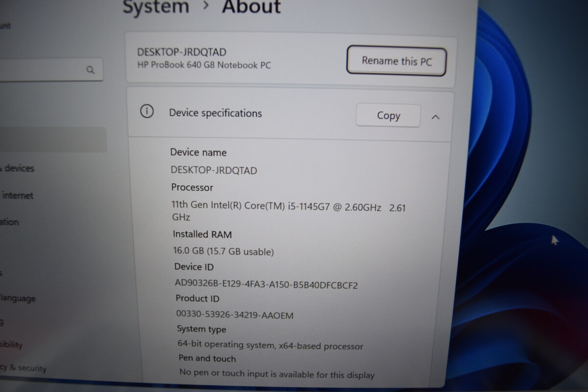The height and width of the screenshot is (392, 588).
Task: Click the Rename this PC button
Action: pos(396,61)
